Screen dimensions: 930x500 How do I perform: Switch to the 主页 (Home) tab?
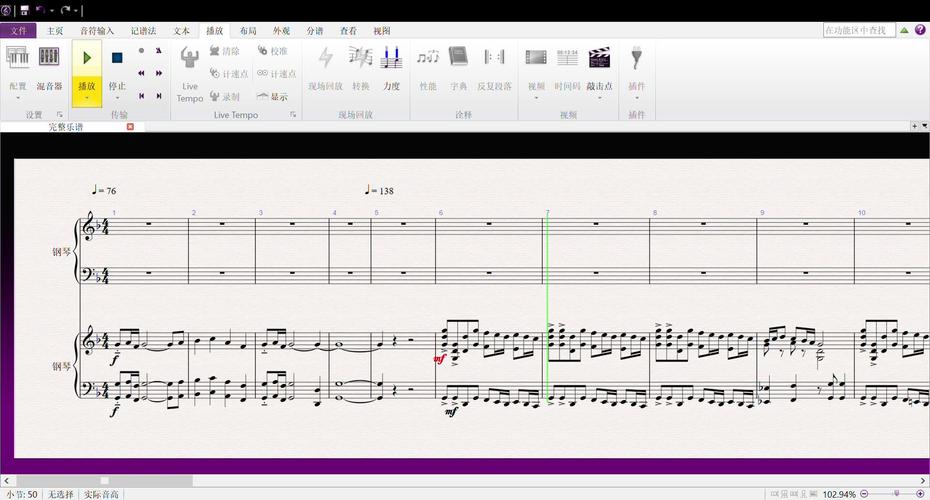click(x=55, y=31)
